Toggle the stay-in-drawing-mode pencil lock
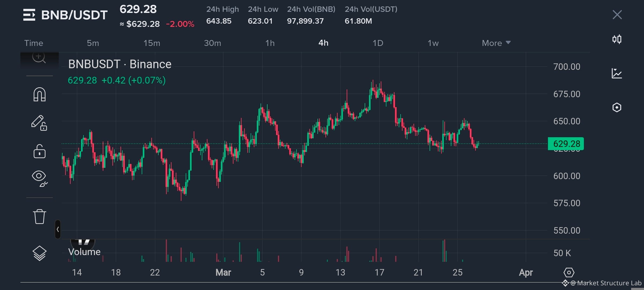 click(39, 123)
